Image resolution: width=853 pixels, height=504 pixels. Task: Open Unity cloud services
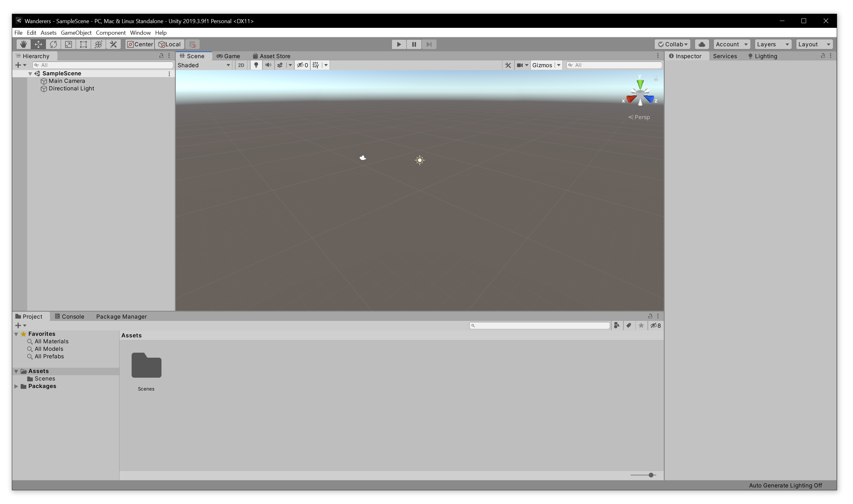pos(702,44)
